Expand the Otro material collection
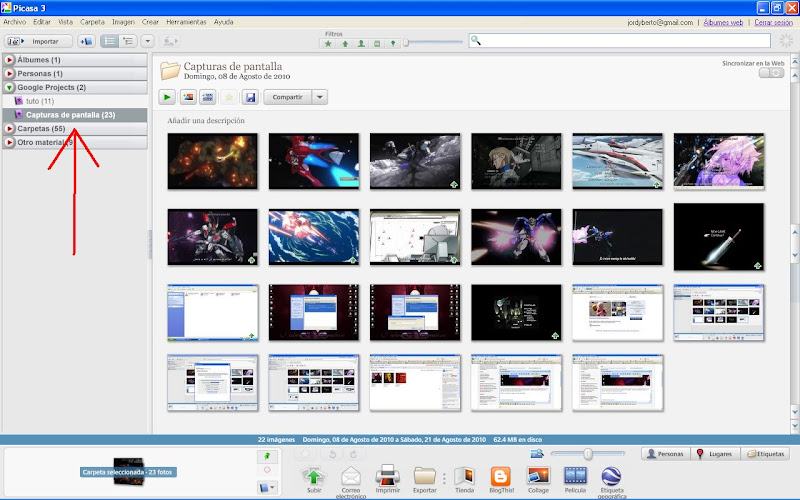The height and width of the screenshot is (500, 800). click(x=9, y=142)
